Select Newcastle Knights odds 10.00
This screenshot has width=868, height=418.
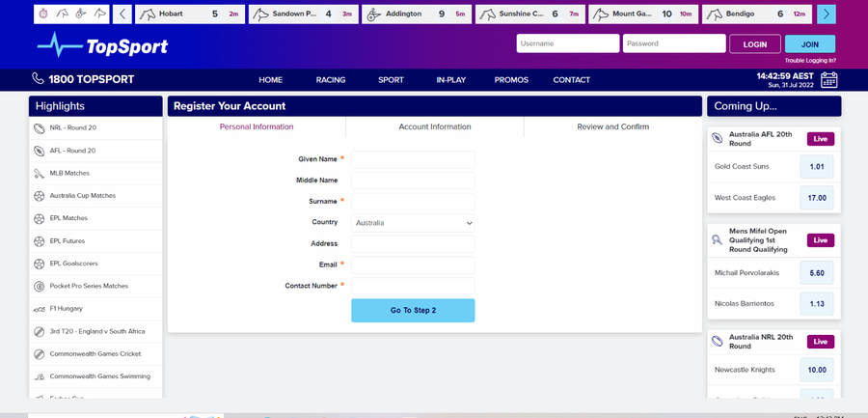[x=817, y=370]
